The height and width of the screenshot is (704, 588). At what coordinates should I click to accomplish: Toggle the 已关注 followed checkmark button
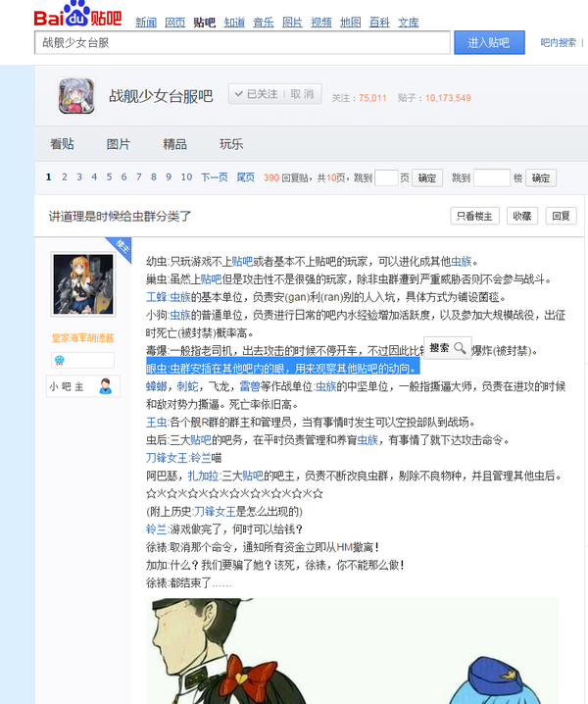(x=256, y=94)
